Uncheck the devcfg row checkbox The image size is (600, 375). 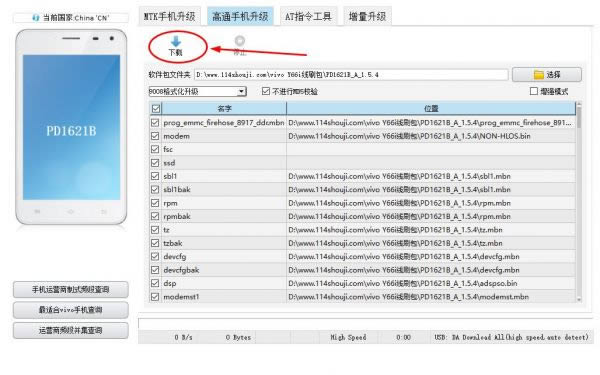[x=155, y=256]
